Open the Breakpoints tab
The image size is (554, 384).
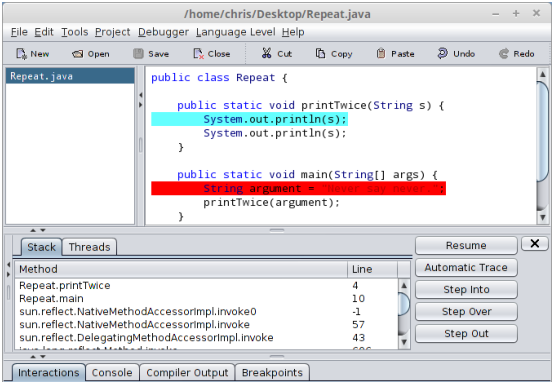click(272, 373)
